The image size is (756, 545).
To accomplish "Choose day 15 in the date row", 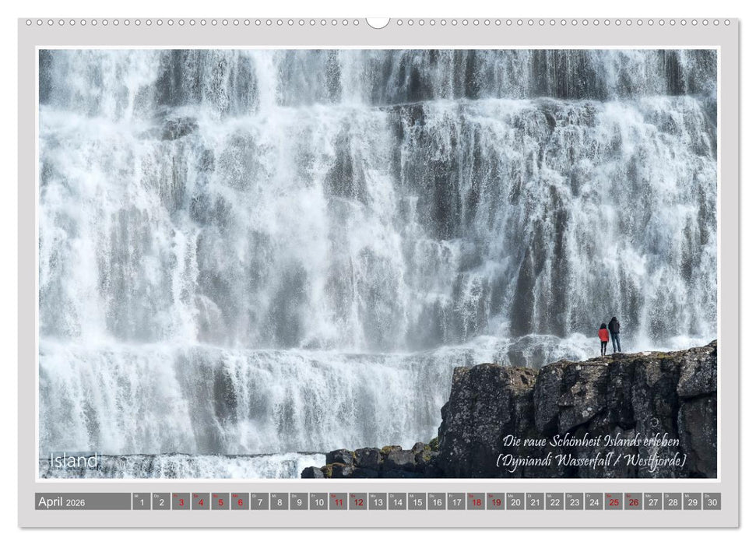I will [417, 502].
